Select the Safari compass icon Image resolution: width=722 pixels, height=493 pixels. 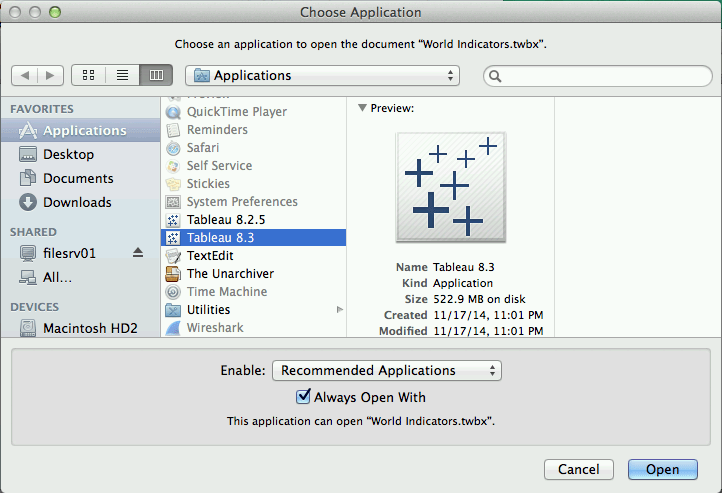pos(172,148)
